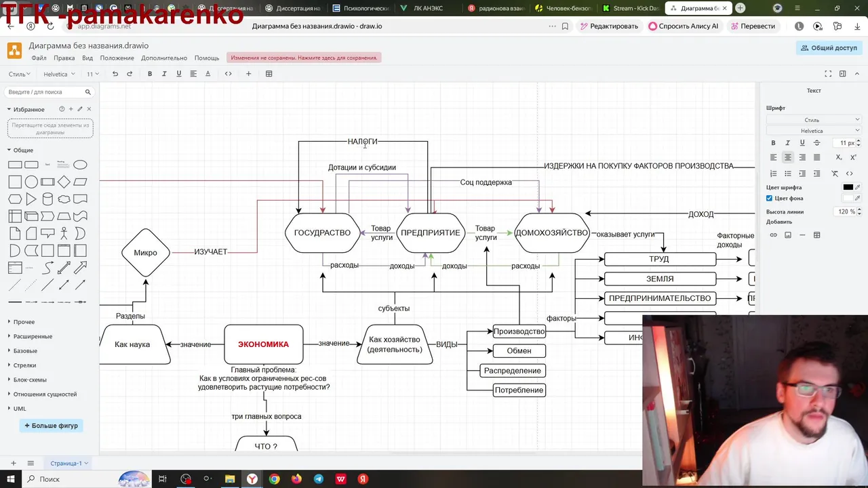Open the Helvetica font dropdown in the toolbar
The image size is (868, 488).
click(58, 74)
